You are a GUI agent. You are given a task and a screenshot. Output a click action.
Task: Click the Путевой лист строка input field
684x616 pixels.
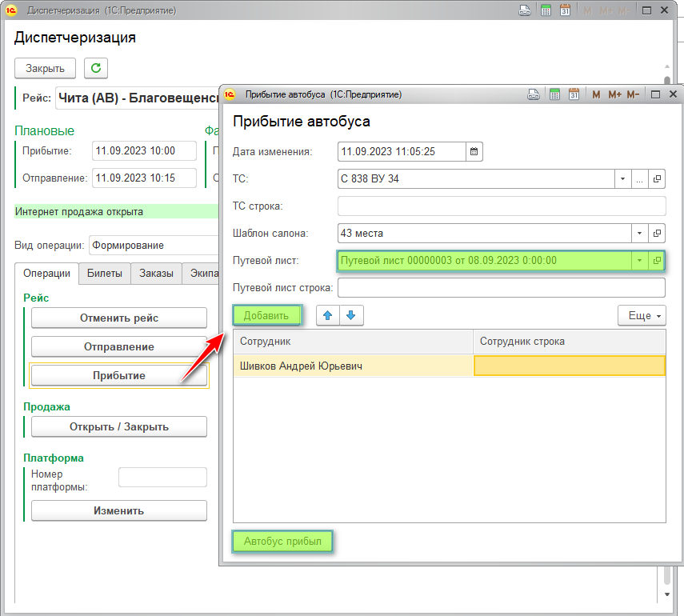coord(502,288)
